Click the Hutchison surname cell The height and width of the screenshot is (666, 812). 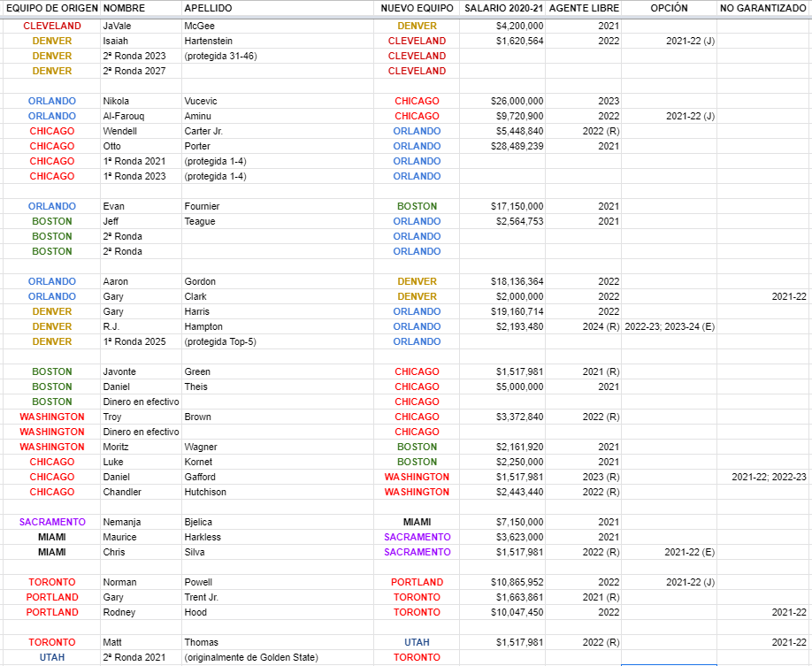[278, 492]
